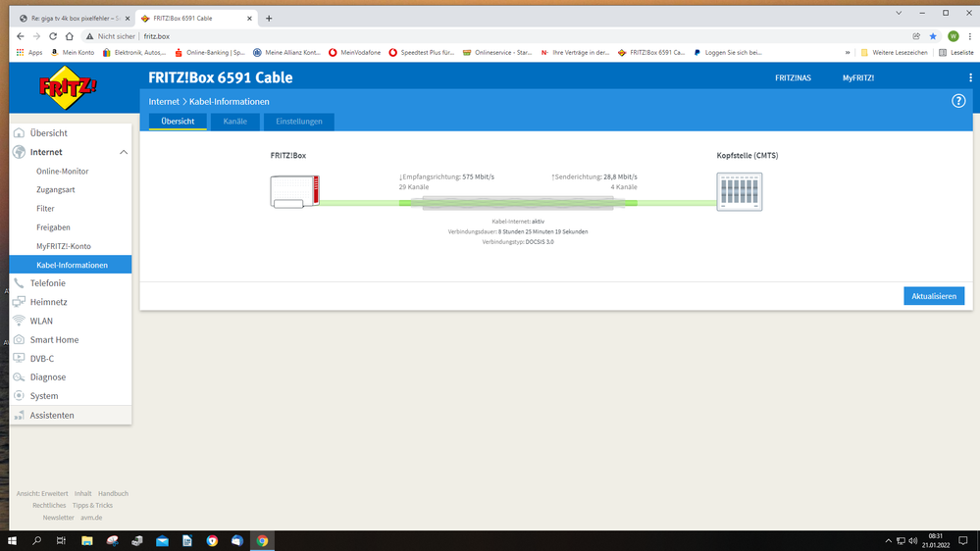Click the FRITZ!Box device image

pyautogui.click(x=294, y=191)
